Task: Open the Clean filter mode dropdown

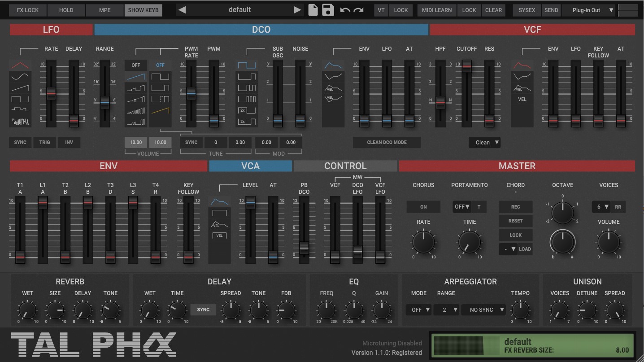Action: pos(485,143)
